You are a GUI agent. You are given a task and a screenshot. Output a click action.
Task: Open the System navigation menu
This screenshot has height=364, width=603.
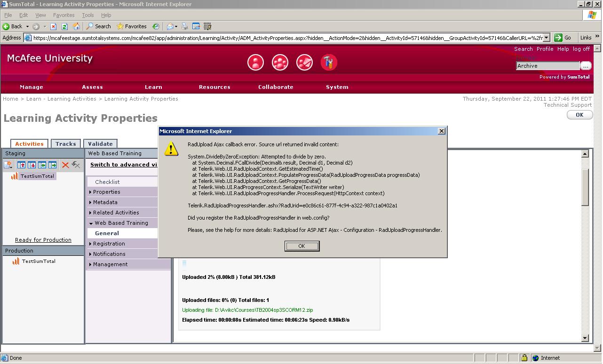tap(337, 87)
